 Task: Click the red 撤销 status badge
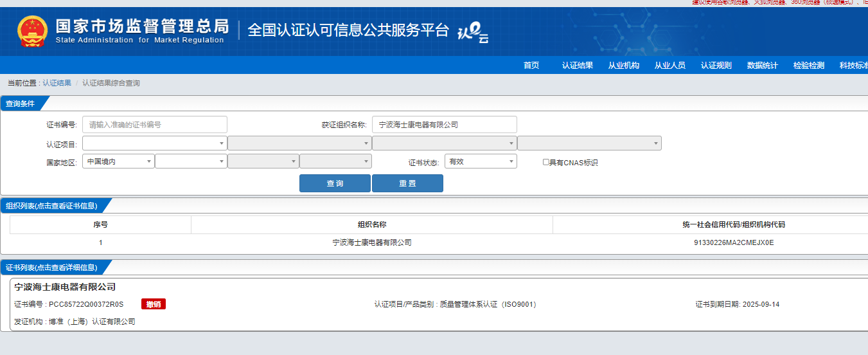[x=154, y=304]
